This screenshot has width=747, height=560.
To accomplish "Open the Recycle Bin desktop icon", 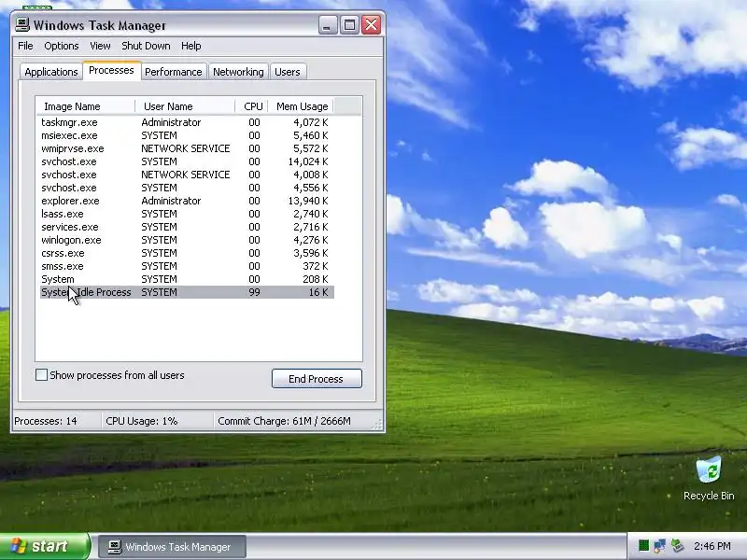I will pos(709,478).
